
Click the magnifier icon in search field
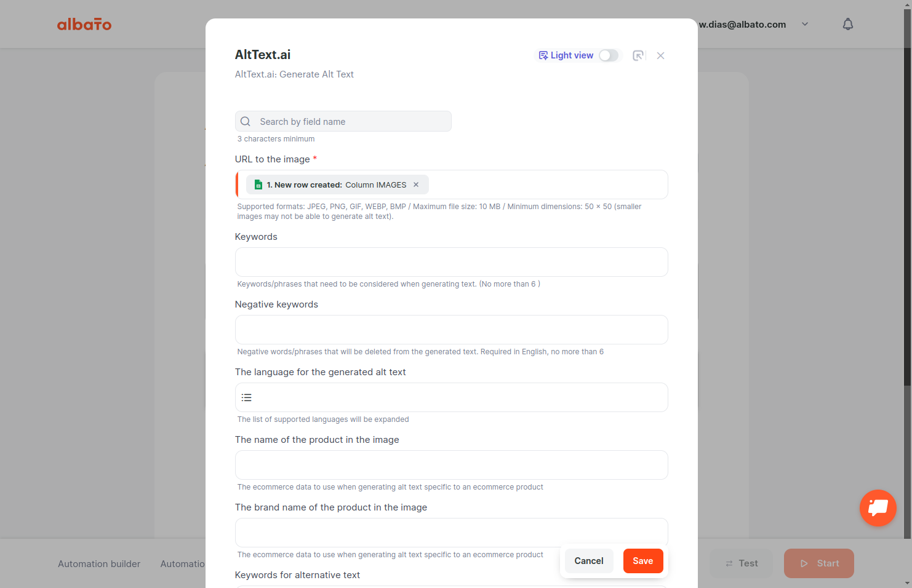(x=246, y=121)
